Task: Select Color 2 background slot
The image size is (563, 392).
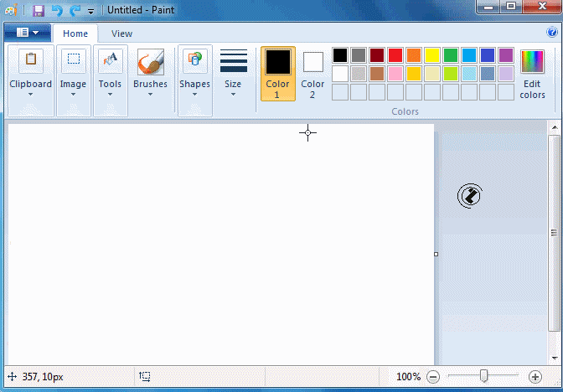Action: pos(312,73)
